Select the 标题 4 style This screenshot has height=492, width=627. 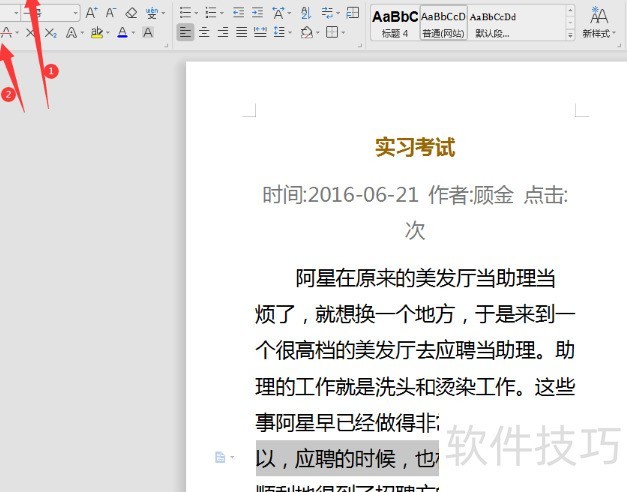pos(394,23)
